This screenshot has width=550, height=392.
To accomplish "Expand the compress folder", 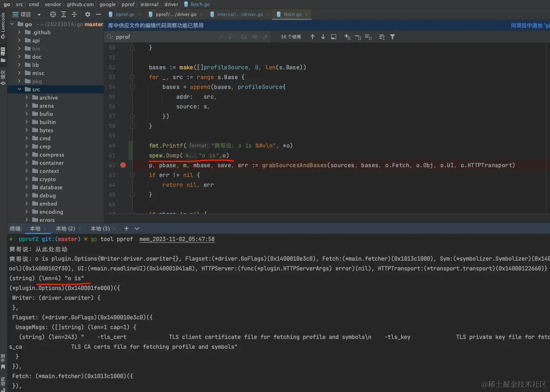I will [x=27, y=155].
